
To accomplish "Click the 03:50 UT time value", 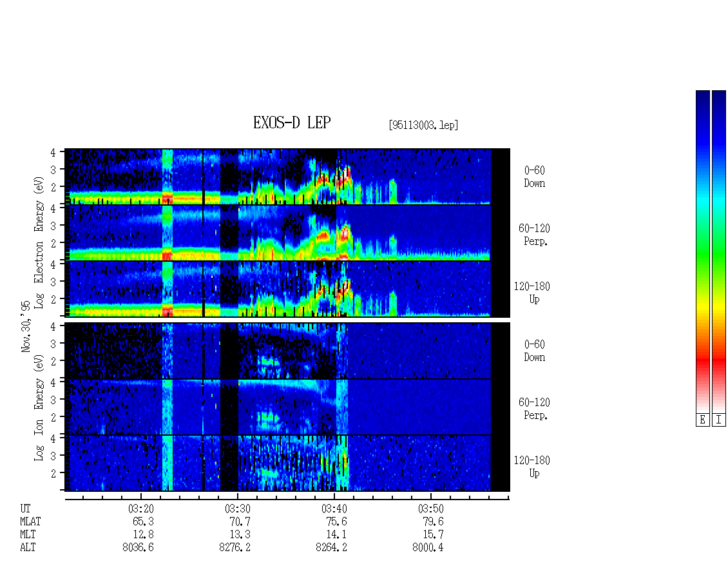I will pyautogui.click(x=431, y=509).
